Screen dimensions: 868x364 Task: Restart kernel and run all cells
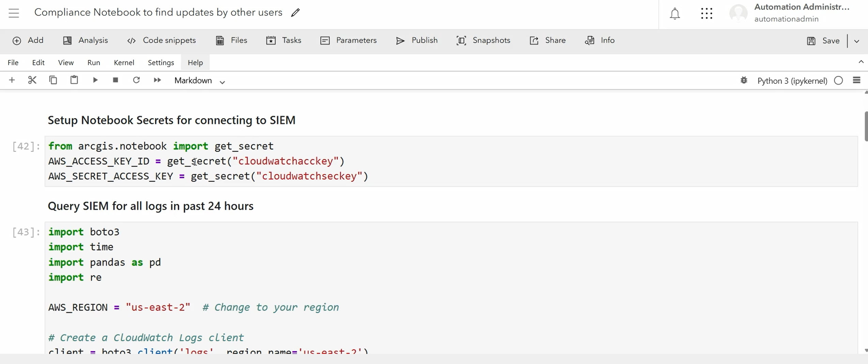click(x=157, y=80)
